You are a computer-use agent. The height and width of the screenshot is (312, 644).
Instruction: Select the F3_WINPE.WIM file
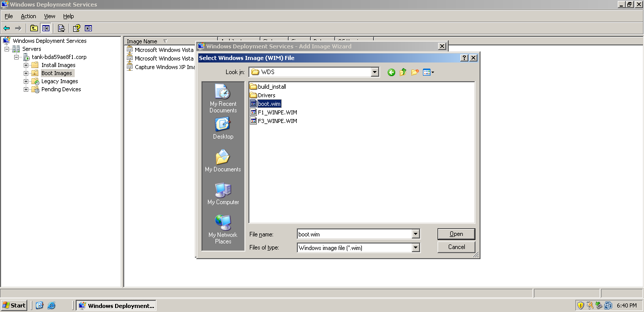[274, 121]
